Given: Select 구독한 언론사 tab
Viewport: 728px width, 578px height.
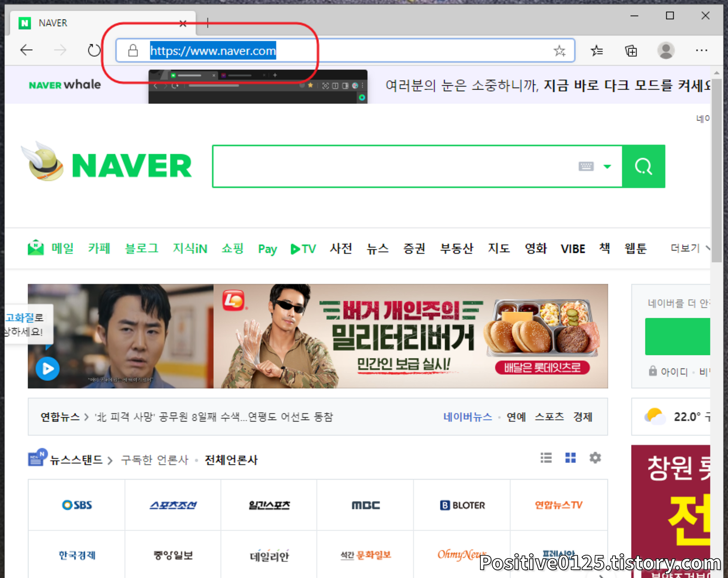Looking at the screenshot, I should click(x=155, y=460).
